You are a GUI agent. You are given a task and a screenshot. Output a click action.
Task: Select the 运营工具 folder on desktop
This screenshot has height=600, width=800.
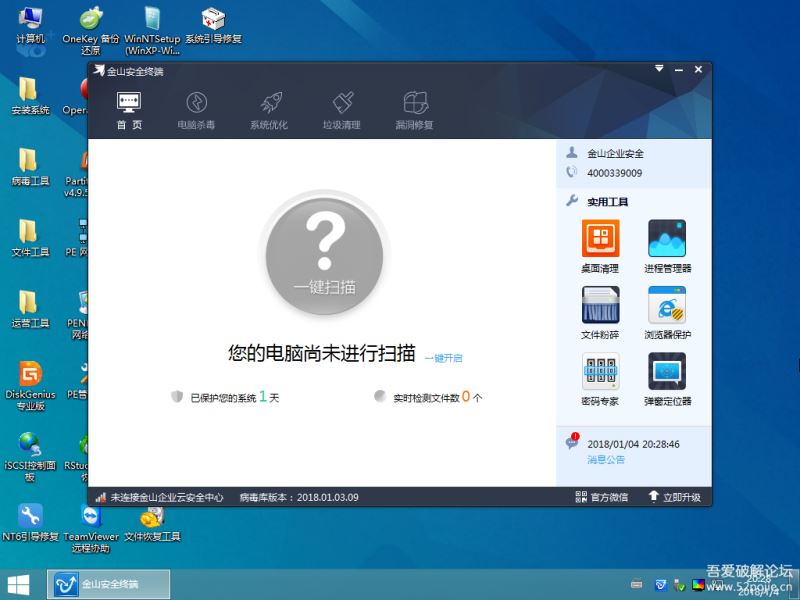[x=30, y=309]
